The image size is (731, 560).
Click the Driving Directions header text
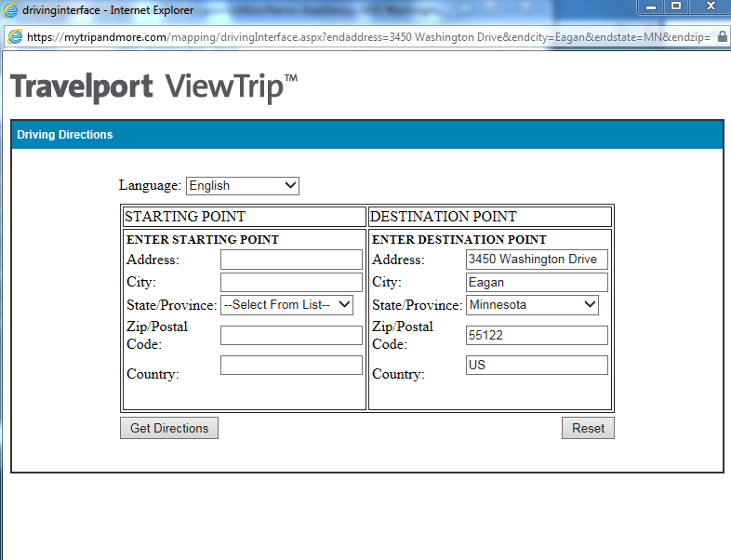tap(65, 135)
